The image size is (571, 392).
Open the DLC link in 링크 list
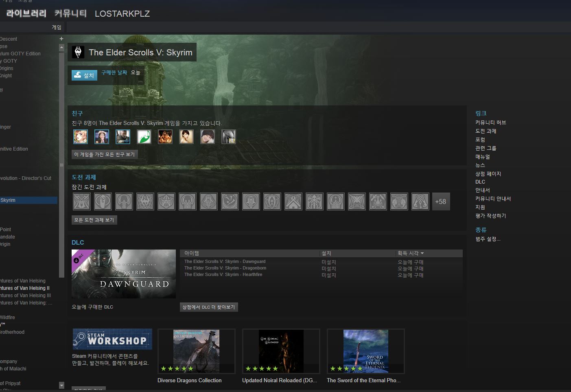point(480,182)
